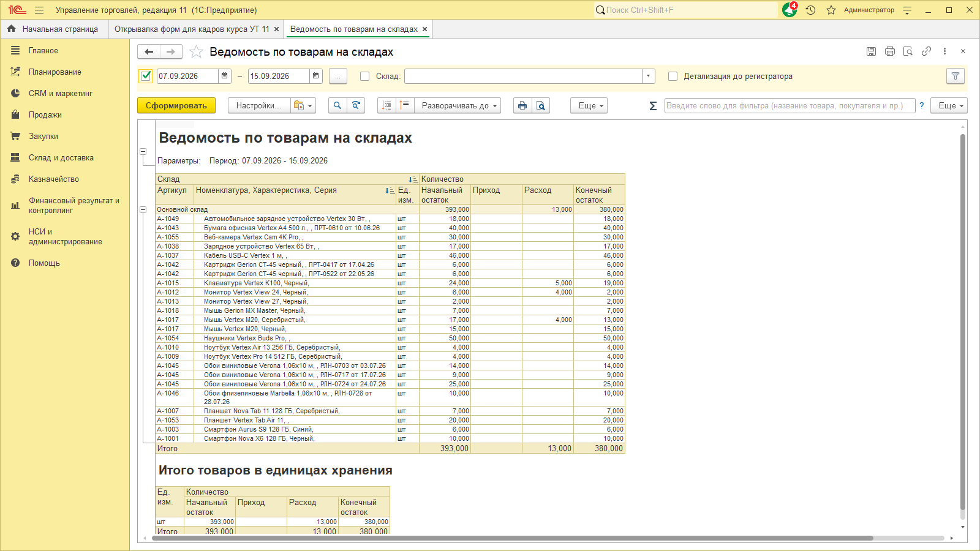Expand all groups icon in toolbar
980x551 pixels.
pos(405,105)
